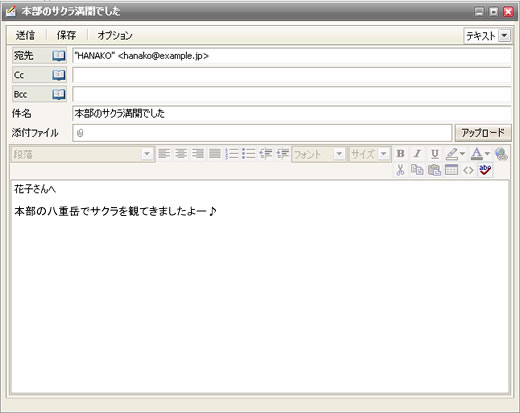Click the アップロード button
Image resolution: width=520 pixels, height=413 pixels.
coord(483,133)
